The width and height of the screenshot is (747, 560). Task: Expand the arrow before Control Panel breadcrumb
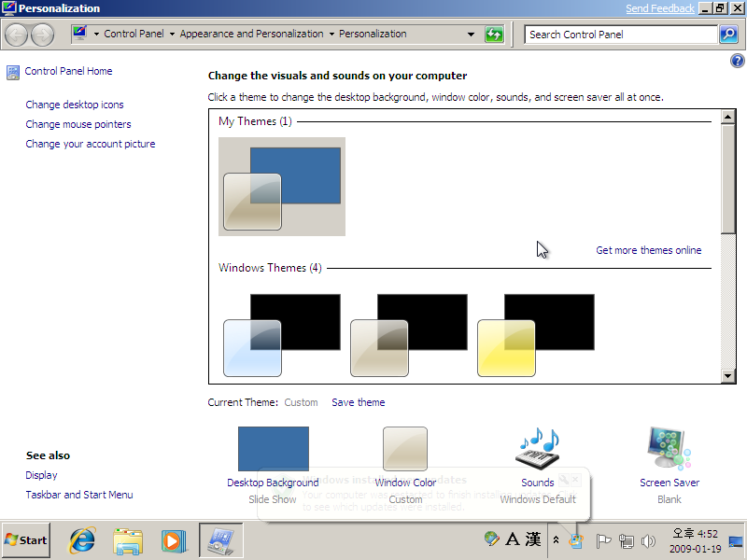point(96,35)
